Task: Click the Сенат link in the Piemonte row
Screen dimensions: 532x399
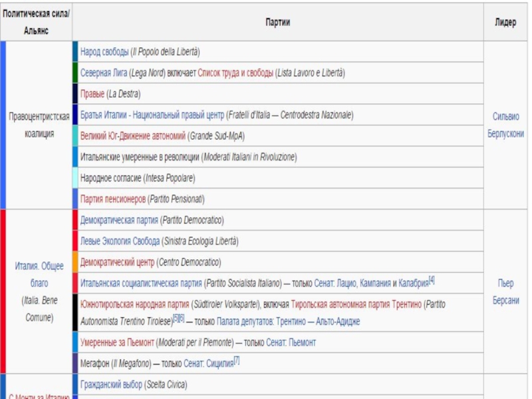Action: click(x=276, y=342)
